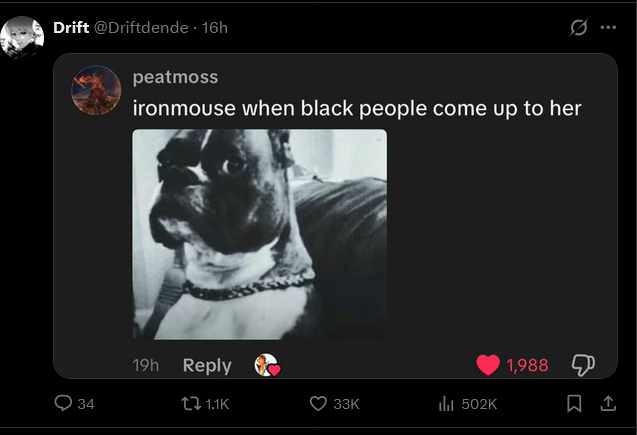
Task: Like the post with the outlined heart icon
Action: tap(318, 404)
